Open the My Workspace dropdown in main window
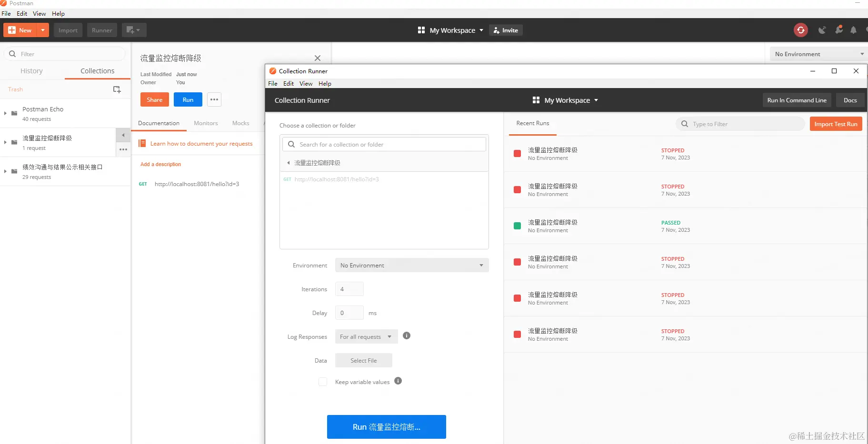Screen dimensions: 868x444 (450, 30)
